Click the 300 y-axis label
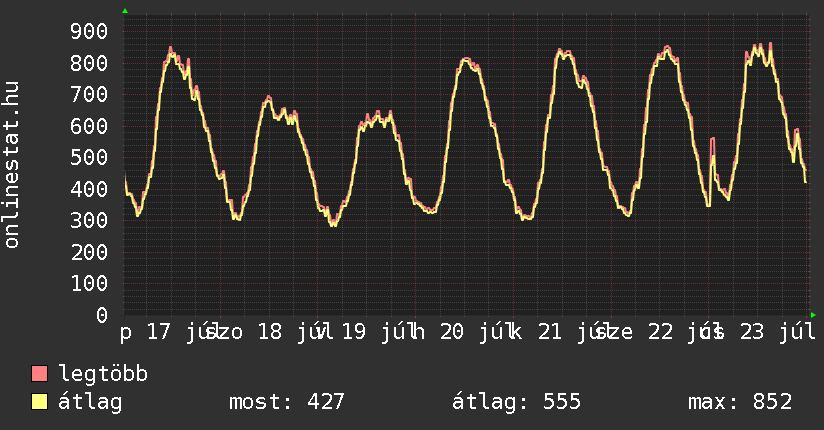This screenshot has height=430, width=824. point(89,221)
